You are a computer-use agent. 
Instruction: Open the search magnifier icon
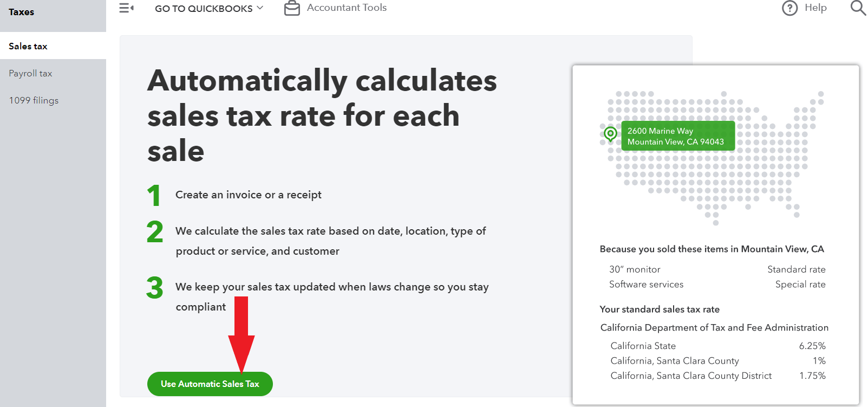tap(858, 8)
